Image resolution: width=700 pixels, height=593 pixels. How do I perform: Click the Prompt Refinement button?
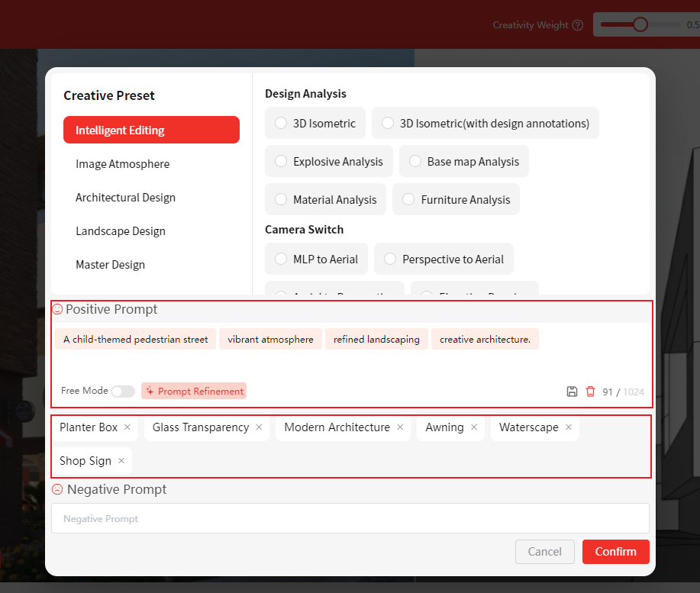194,392
